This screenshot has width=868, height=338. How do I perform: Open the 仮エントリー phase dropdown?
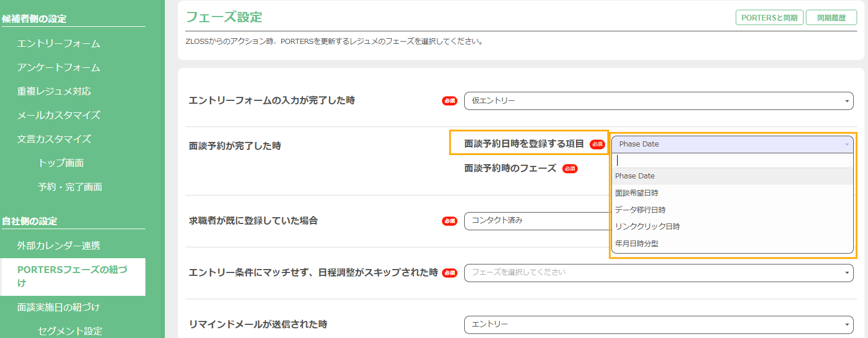[x=658, y=101]
